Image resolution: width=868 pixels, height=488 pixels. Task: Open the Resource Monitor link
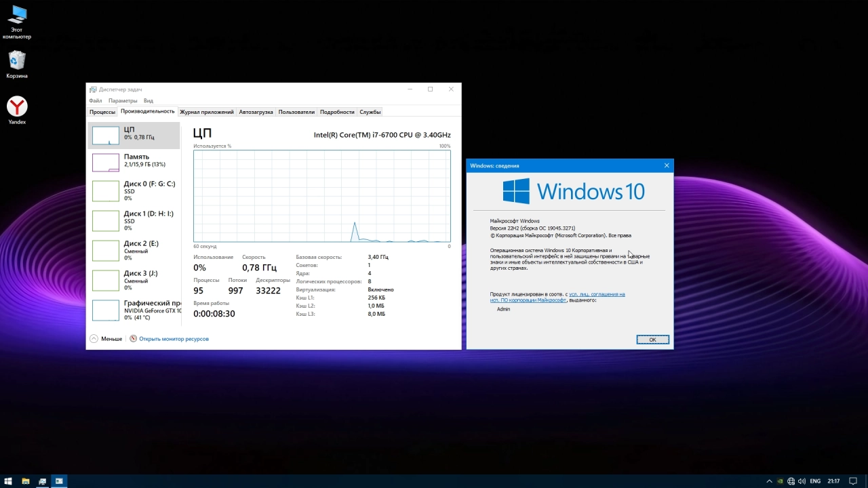click(174, 339)
